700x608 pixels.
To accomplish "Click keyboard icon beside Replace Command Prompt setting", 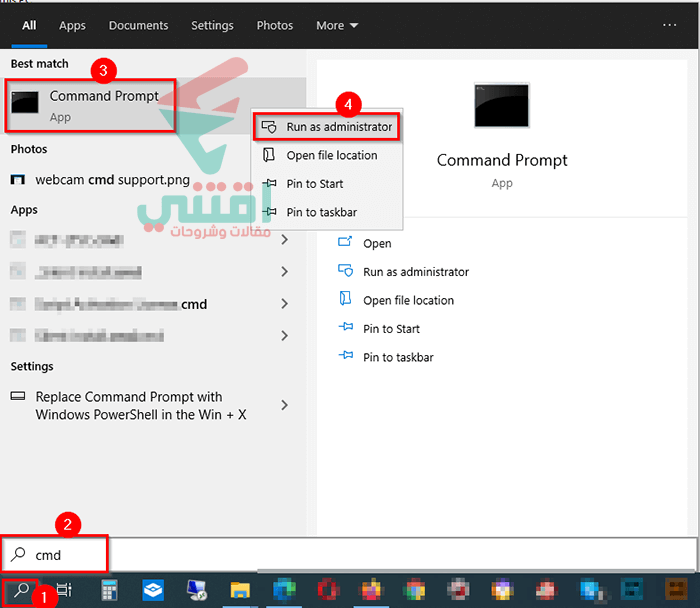I will pyautogui.click(x=18, y=396).
